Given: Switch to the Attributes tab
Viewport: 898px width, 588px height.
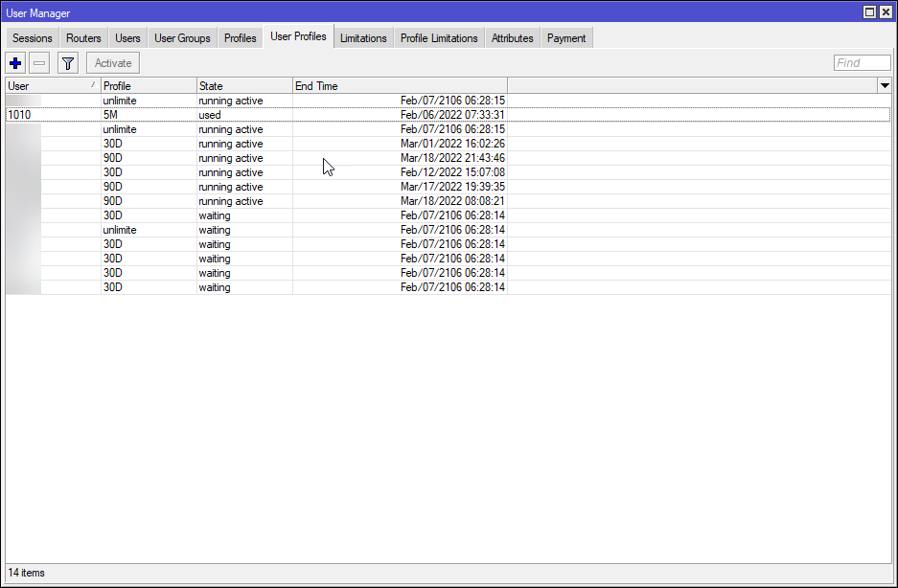Looking at the screenshot, I should [512, 37].
